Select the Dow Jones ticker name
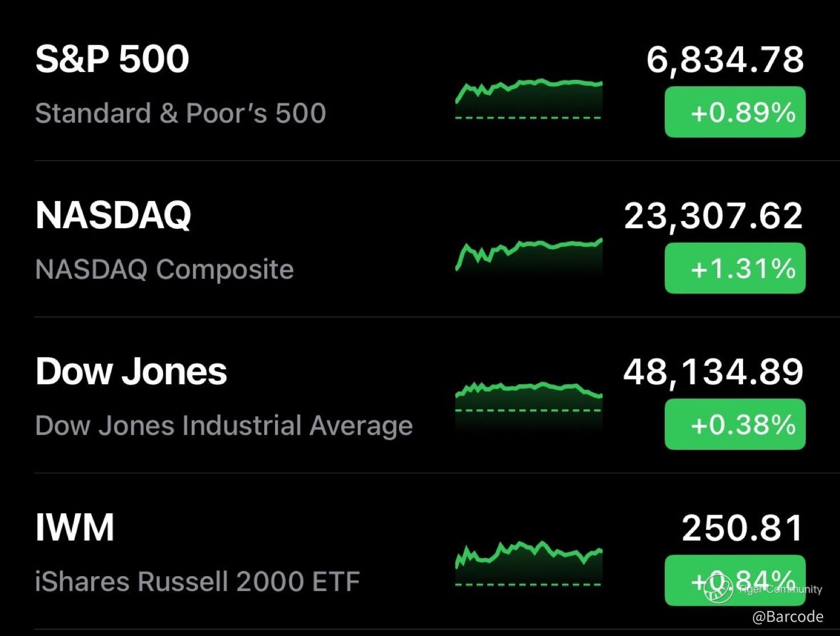This screenshot has height=636, width=840. pos(131,371)
